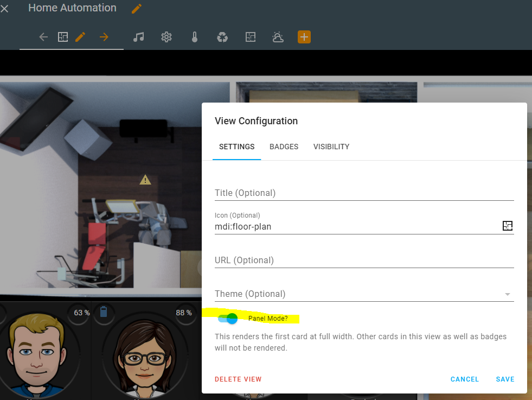The image size is (532, 400).
Task: Click the warning triangle on floor plan
Action: [x=145, y=180]
